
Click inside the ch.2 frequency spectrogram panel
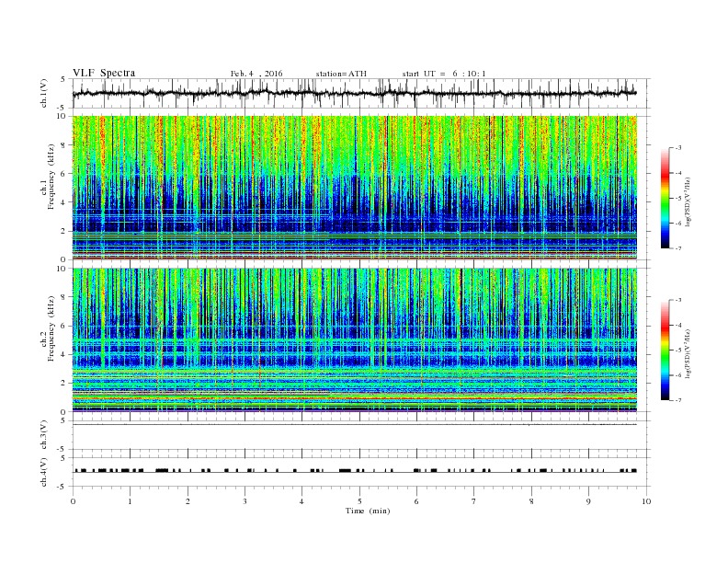pyautogui.click(x=355, y=340)
